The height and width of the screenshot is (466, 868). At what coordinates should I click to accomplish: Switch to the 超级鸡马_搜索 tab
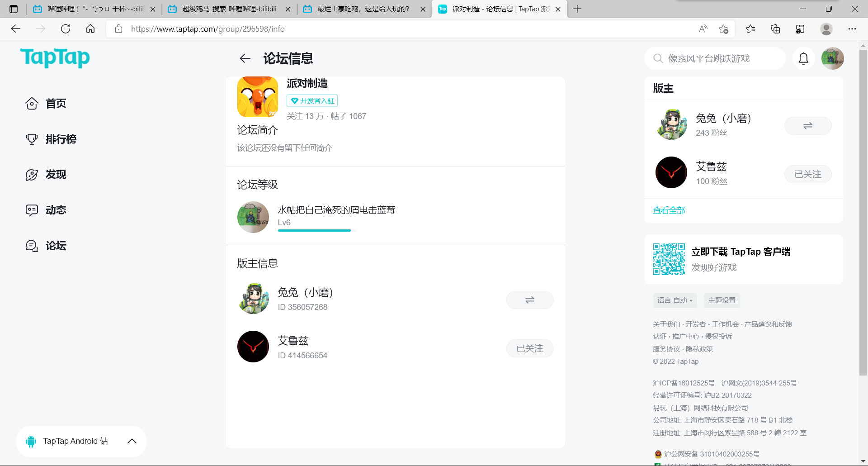(x=229, y=9)
